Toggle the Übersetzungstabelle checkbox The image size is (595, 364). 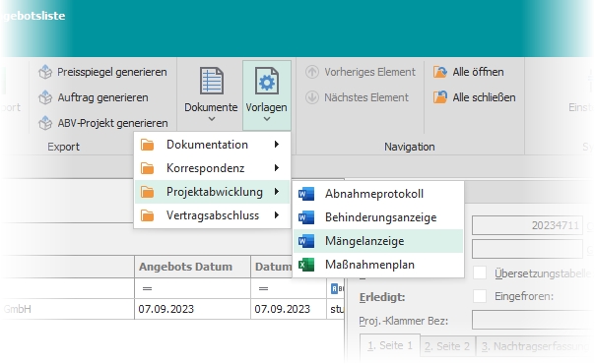[x=480, y=273]
